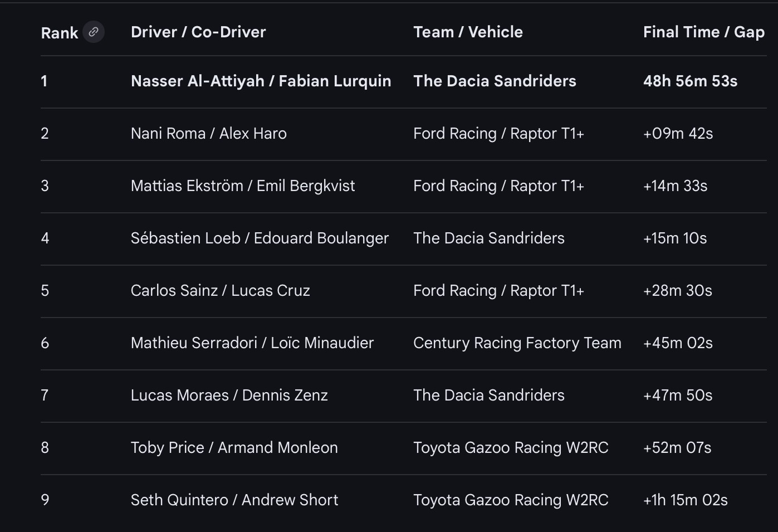This screenshot has height=532, width=778.
Task: Click the Century Racing Factory Team cell
Action: [517, 343]
